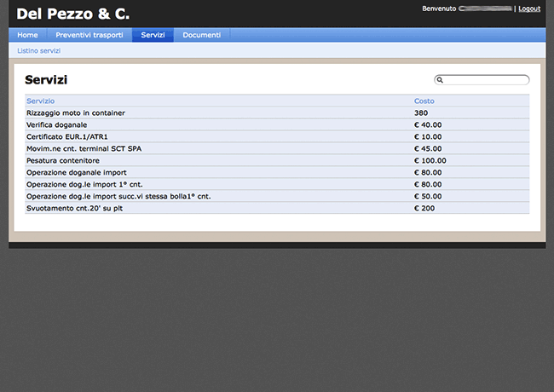Select the Servizi tab

pyautogui.click(x=153, y=35)
